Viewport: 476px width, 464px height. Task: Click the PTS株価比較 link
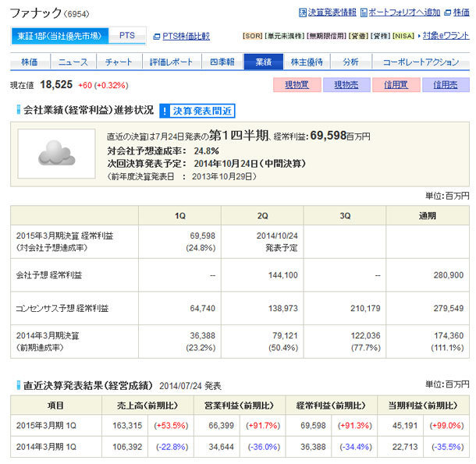click(186, 37)
